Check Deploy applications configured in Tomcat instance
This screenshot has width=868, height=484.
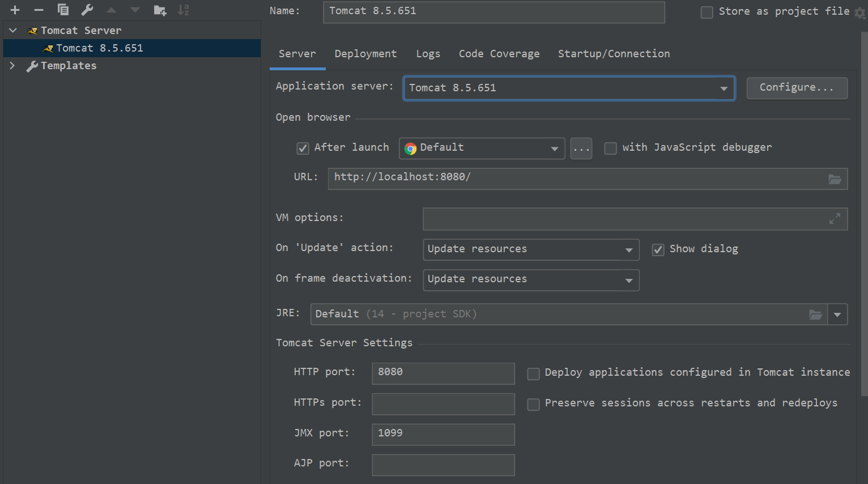[x=533, y=374]
